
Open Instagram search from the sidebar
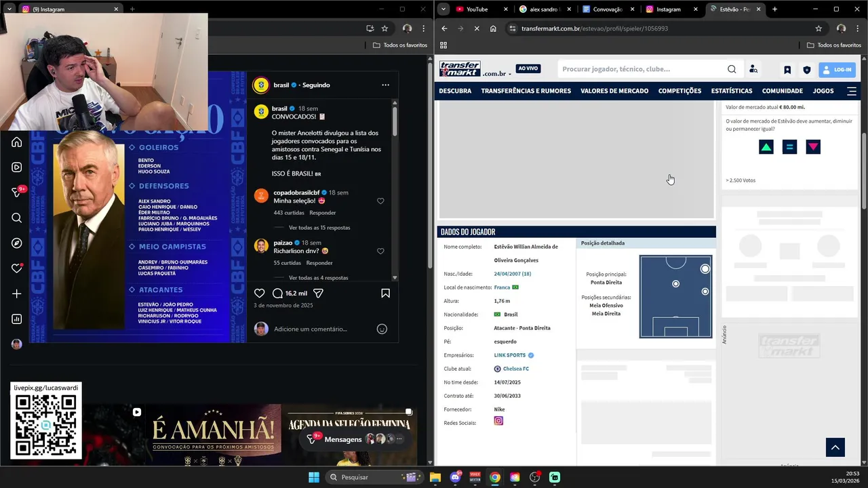point(17,218)
